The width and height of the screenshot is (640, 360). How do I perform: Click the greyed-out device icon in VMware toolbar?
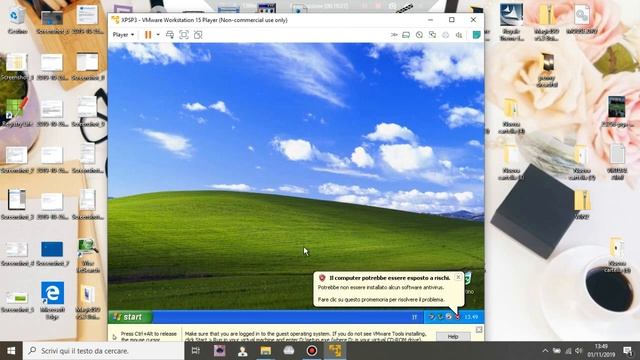click(446, 35)
